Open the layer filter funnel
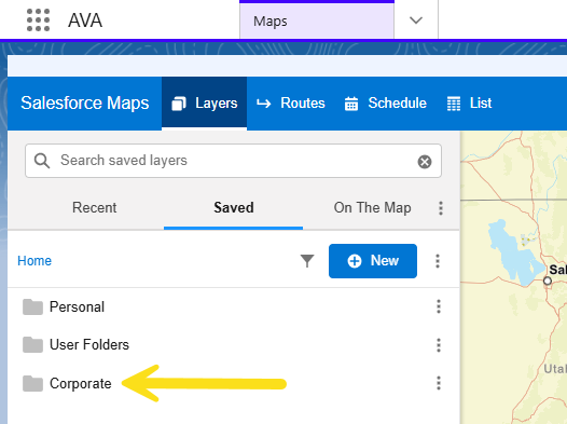 307,261
